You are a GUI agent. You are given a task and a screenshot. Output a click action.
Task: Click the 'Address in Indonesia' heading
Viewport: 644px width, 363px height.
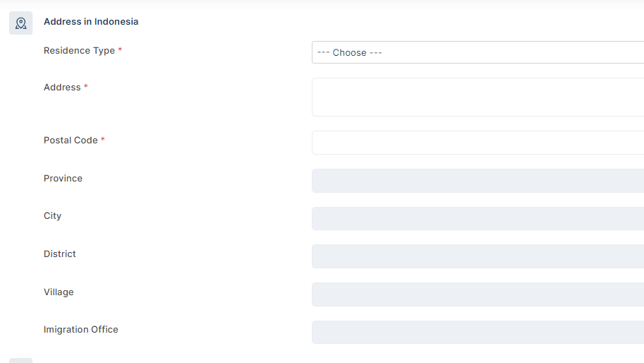91,22
